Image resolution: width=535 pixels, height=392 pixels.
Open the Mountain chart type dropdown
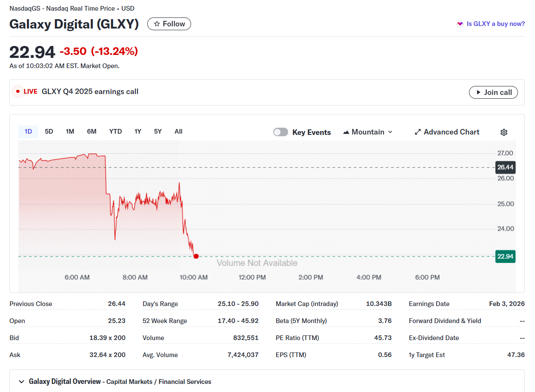(x=368, y=132)
